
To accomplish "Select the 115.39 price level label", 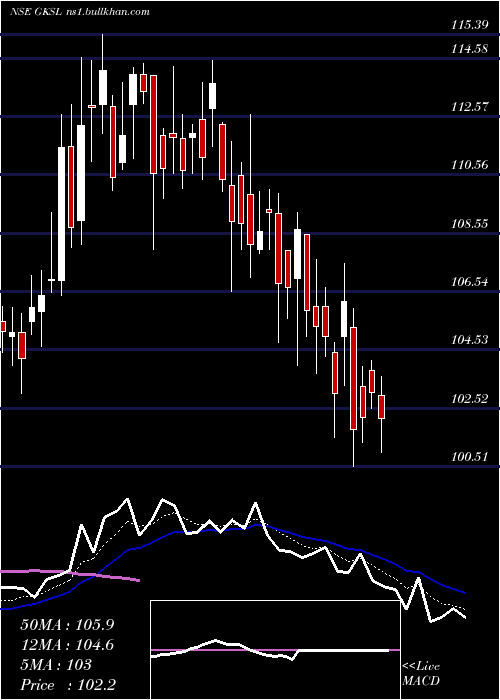I will (469, 25).
